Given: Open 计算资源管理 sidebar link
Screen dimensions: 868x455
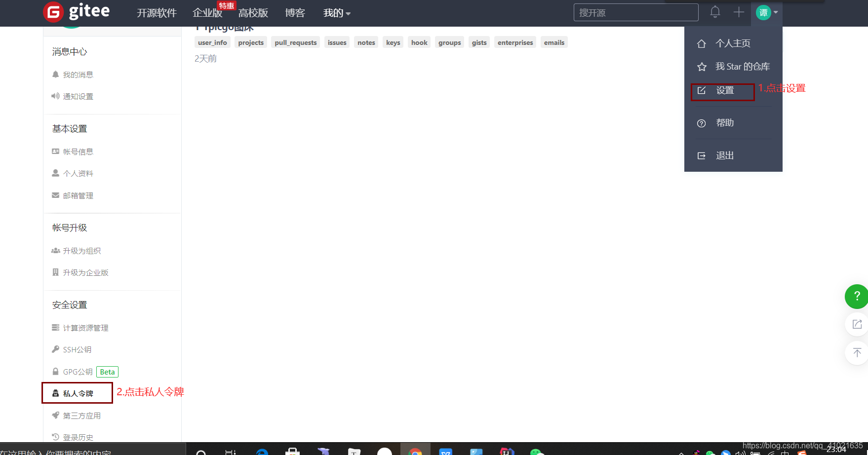Looking at the screenshot, I should [85, 328].
